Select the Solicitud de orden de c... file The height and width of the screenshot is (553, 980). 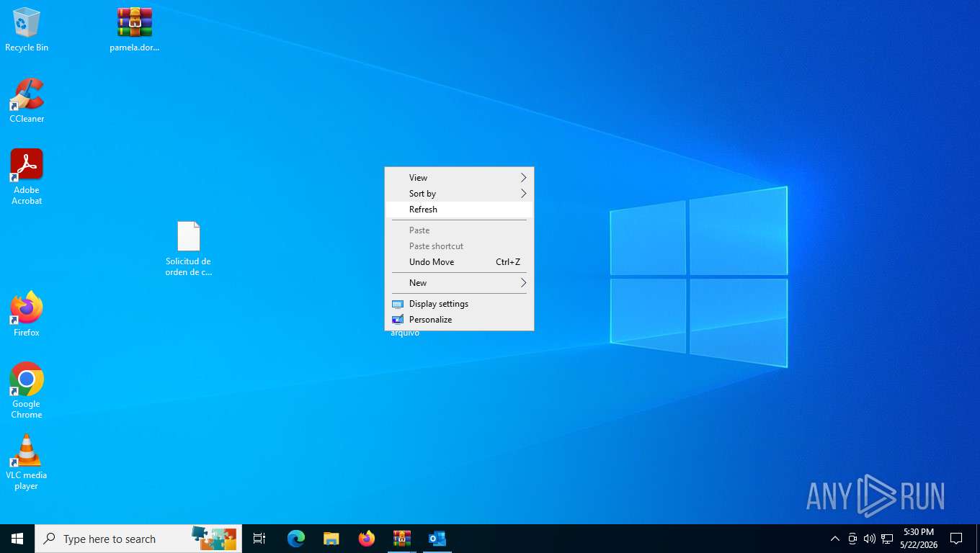[188, 248]
